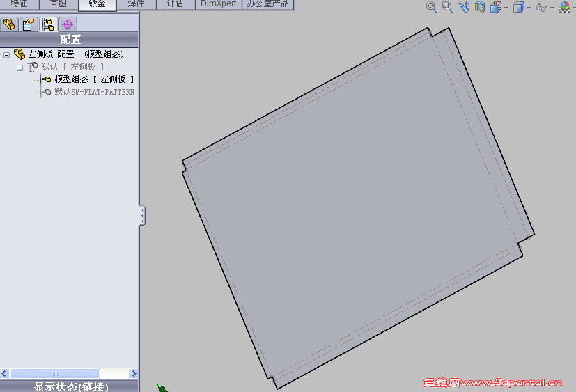Select the 默认SM-FLAT-PATTERN configuration
Viewport: 576px width, 392px height.
(95, 92)
